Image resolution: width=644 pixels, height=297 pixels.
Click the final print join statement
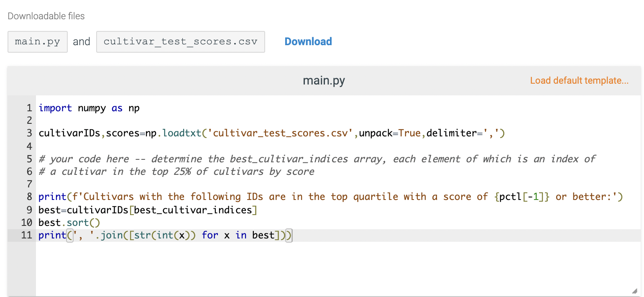(x=163, y=235)
